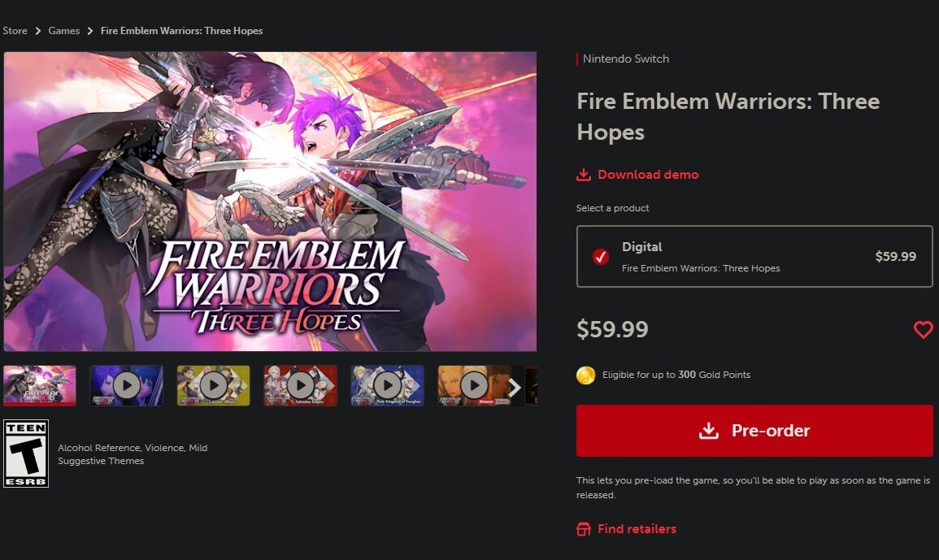Play the yellow Leicester Alliance trailer thumbnail

213,385
